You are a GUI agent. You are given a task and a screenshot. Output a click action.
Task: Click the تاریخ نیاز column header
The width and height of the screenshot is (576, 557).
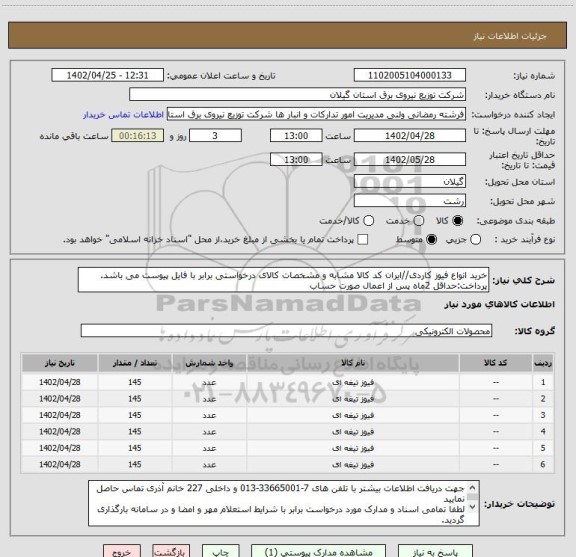click(60, 363)
